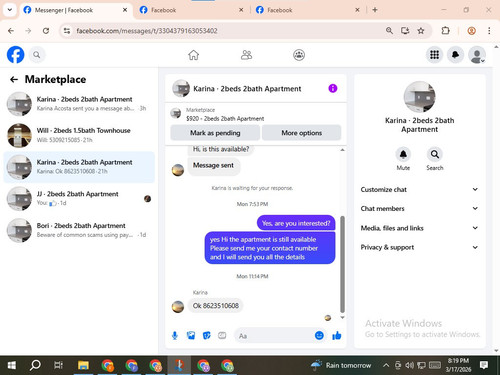Open the account profile avatar menu
This screenshot has width=500, height=375.
477,55
